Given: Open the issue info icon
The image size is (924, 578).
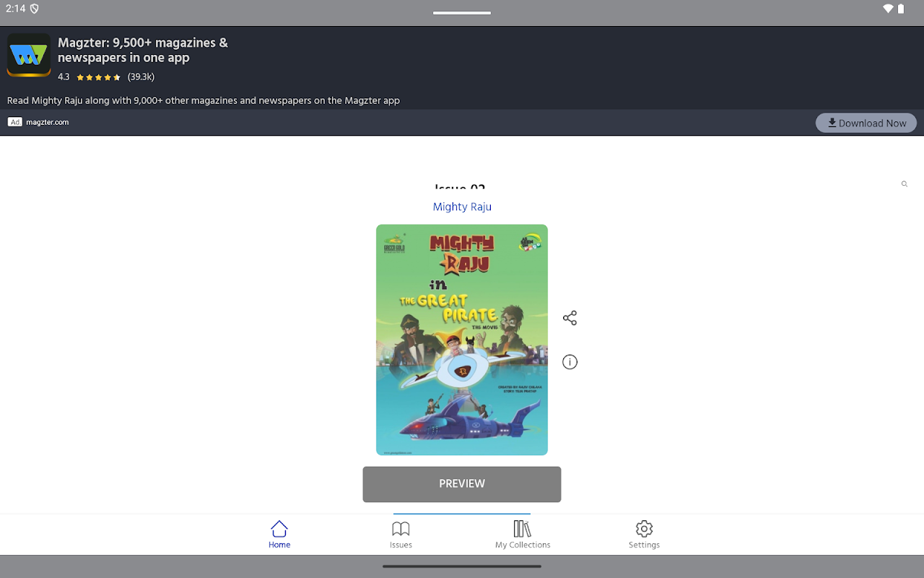Looking at the screenshot, I should pyautogui.click(x=570, y=362).
